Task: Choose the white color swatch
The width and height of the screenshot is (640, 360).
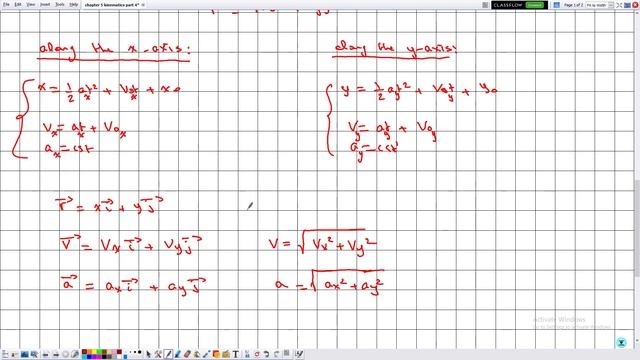Action: point(119,357)
